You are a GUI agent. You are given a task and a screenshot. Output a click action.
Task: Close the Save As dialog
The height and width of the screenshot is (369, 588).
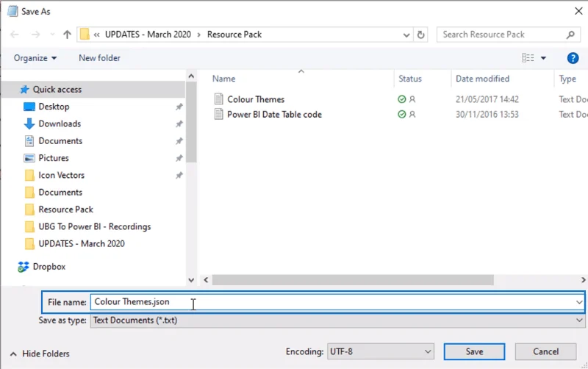click(578, 11)
